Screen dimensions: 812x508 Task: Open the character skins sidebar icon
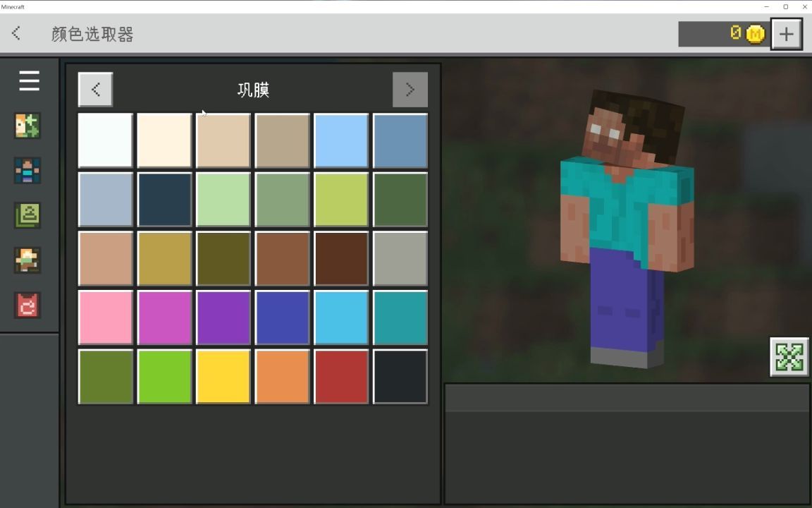tap(27, 126)
